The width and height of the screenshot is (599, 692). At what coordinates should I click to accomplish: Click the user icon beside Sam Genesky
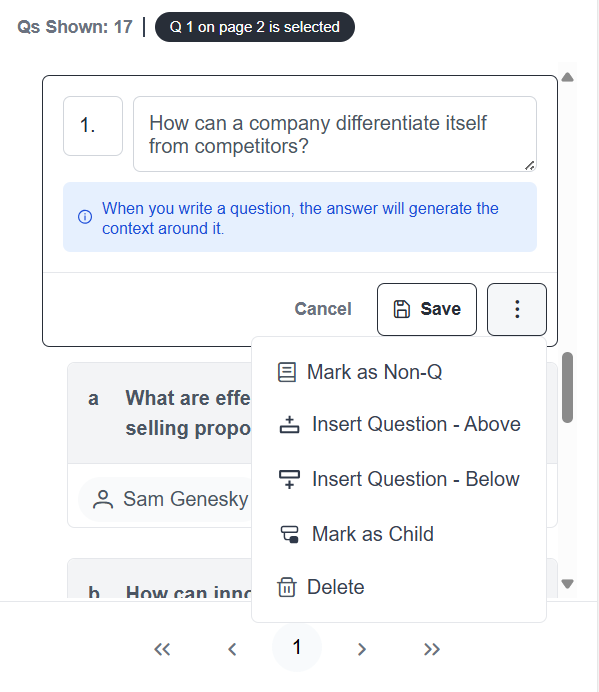pos(103,499)
